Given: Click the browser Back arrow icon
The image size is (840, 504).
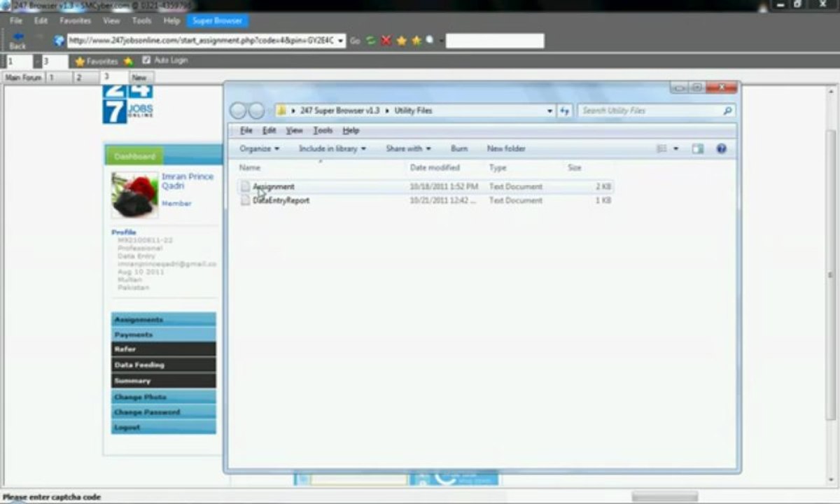Looking at the screenshot, I should coord(18,36).
